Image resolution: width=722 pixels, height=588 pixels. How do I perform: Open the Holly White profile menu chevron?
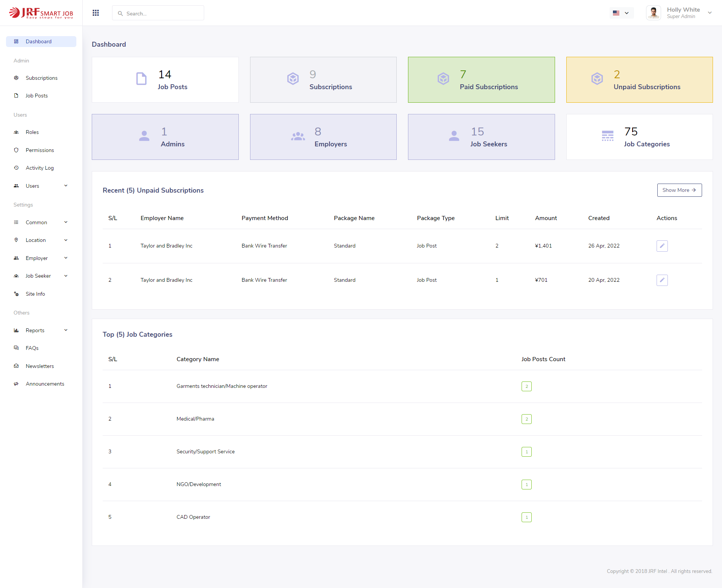(x=710, y=13)
